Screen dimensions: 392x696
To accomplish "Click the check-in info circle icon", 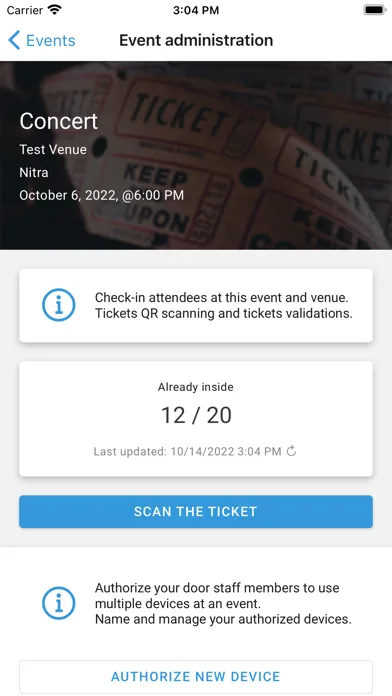I will tap(59, 305).
